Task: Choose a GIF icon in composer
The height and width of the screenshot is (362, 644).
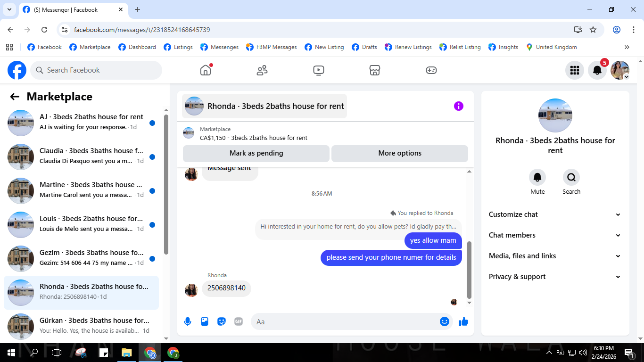Action: coord(239,321)
